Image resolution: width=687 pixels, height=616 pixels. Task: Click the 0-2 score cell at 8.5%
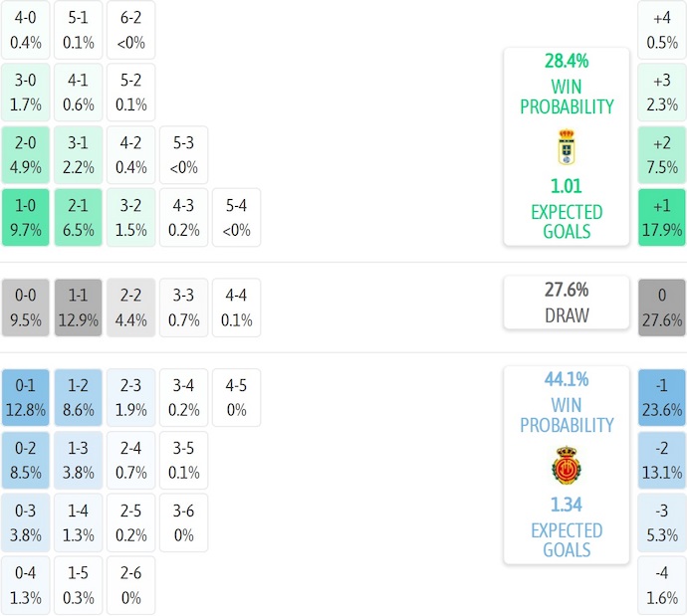point(26,460)
